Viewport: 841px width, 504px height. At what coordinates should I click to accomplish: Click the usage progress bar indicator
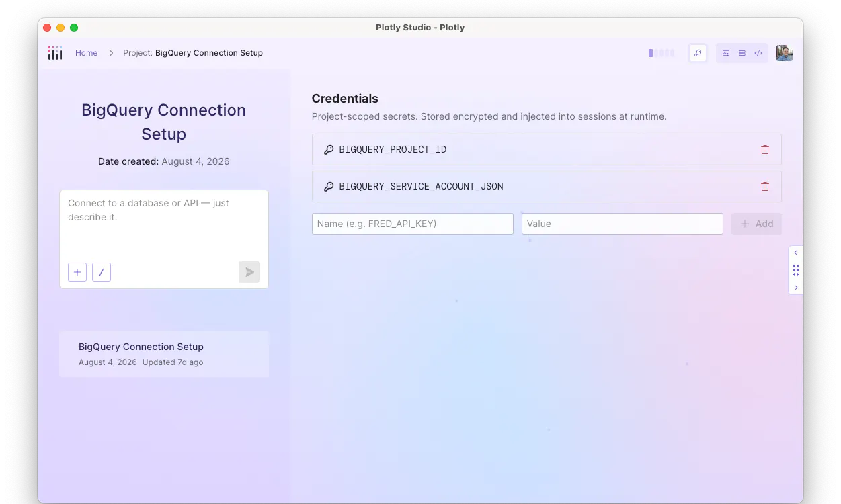point(662,53)
